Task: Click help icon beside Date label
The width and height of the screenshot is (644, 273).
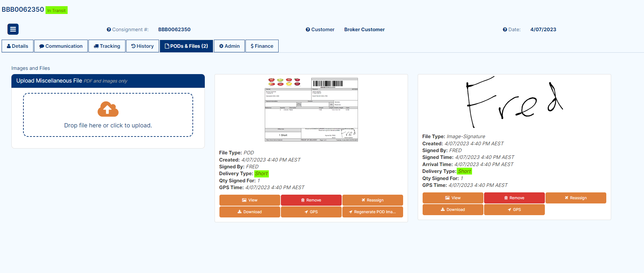Action: point(505,30)
